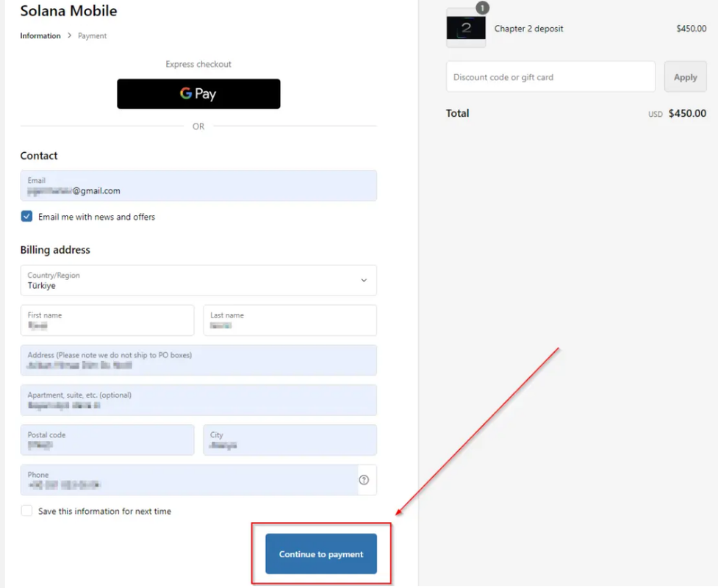Click the breadcrumb chevron after Information

pos(70,36)
